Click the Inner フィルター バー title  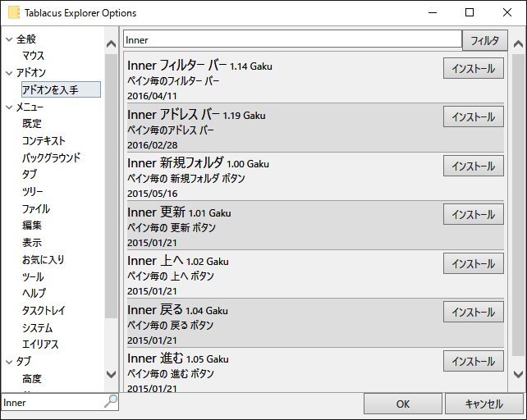click(177, 65)
